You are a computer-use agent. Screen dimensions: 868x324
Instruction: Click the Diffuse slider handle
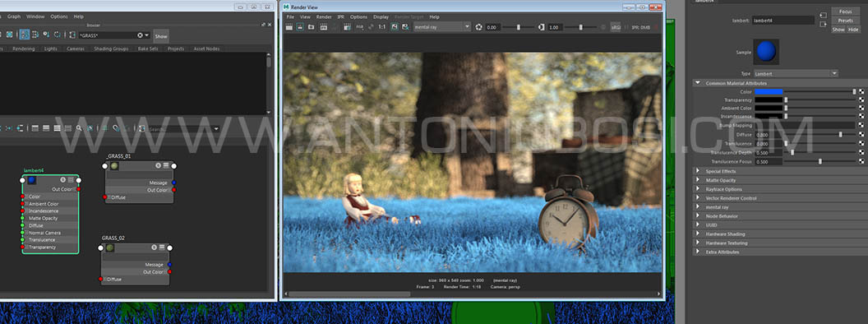[840, 135]
